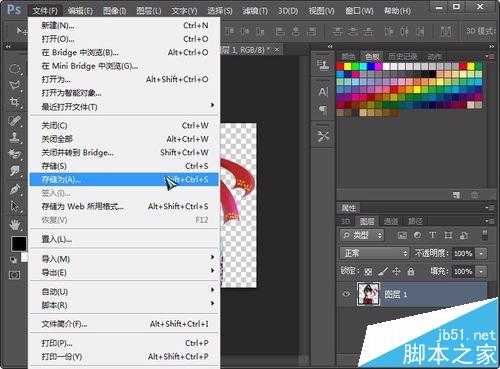Open the collapsed Paragraph panel icon
This screenshot has width=500, height=369.
point(323,109)
